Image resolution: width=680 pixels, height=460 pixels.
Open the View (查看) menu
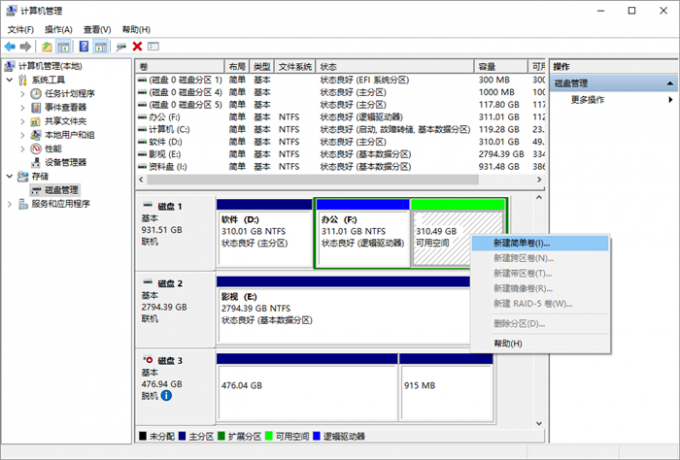tap(97, 29)
